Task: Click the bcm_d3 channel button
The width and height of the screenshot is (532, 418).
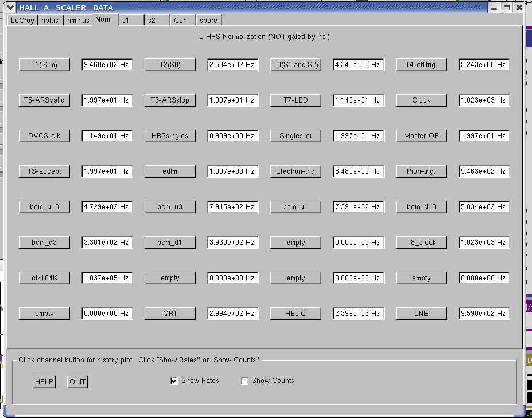Action: point(44,243)
